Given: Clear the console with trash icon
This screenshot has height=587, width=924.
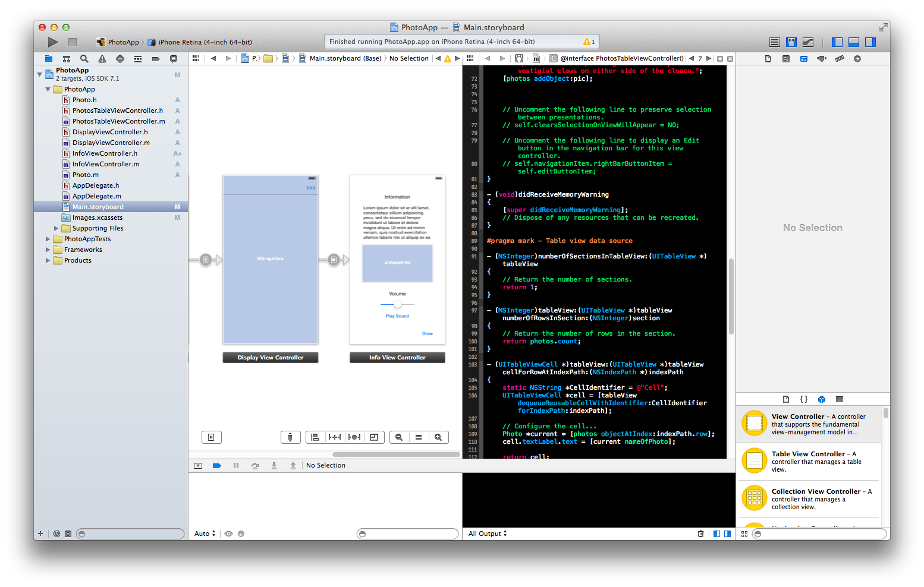Looking at the screenshot, I should 700,534.
